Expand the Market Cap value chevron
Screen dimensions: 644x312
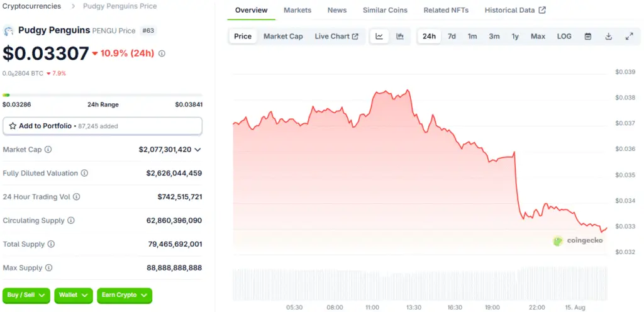click(x=197, y=150)
